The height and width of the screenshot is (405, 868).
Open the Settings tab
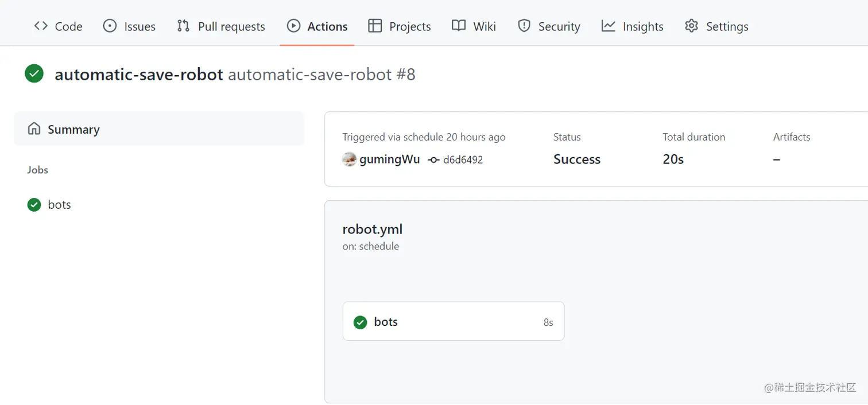pos(727,26)
